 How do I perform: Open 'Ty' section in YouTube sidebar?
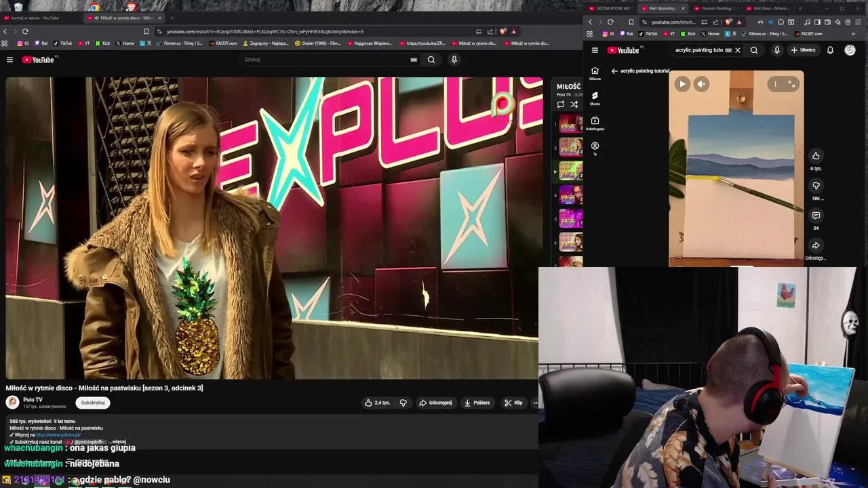(595, 148)
